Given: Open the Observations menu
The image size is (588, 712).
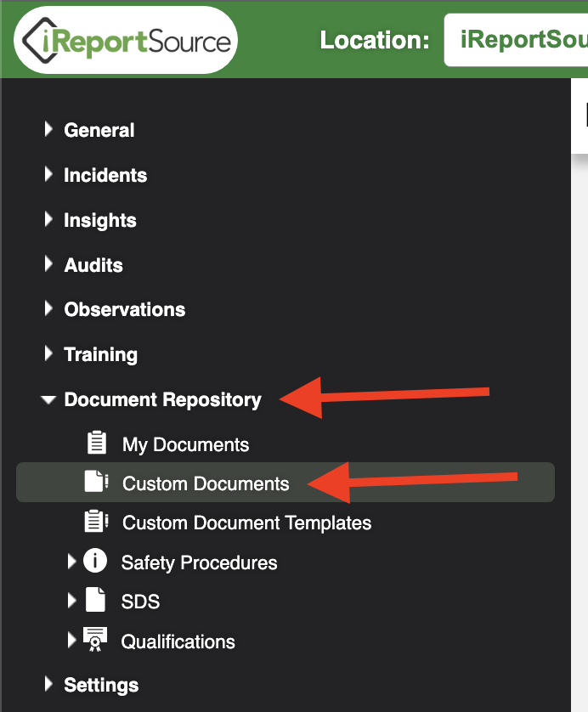Looking at the screenshot, I should click(x=125, y=309).
